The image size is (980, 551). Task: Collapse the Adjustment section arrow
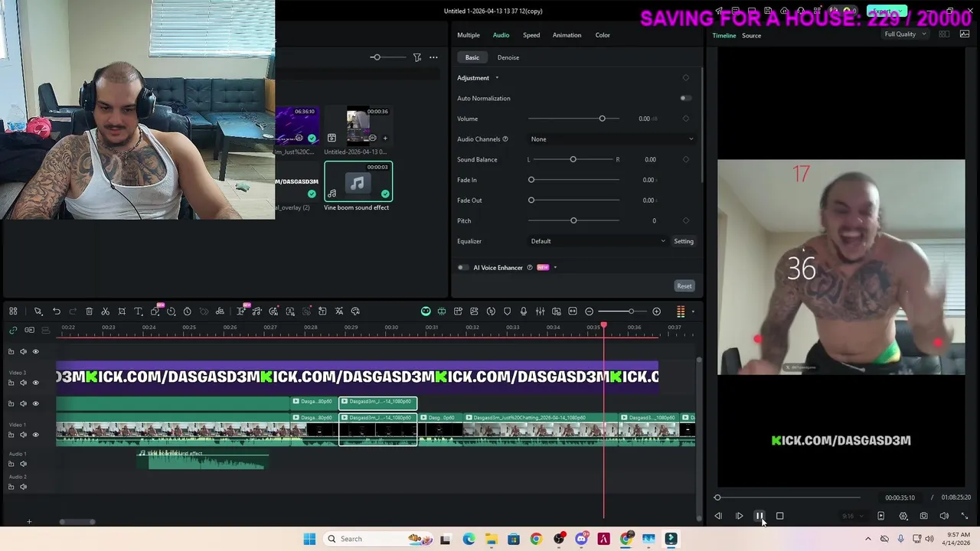(x=497, y=78)
